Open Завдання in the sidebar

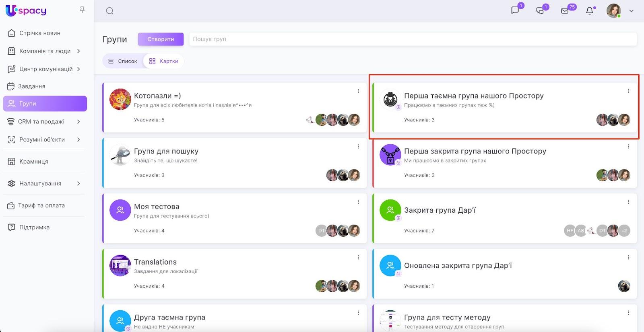pos(31,86)
